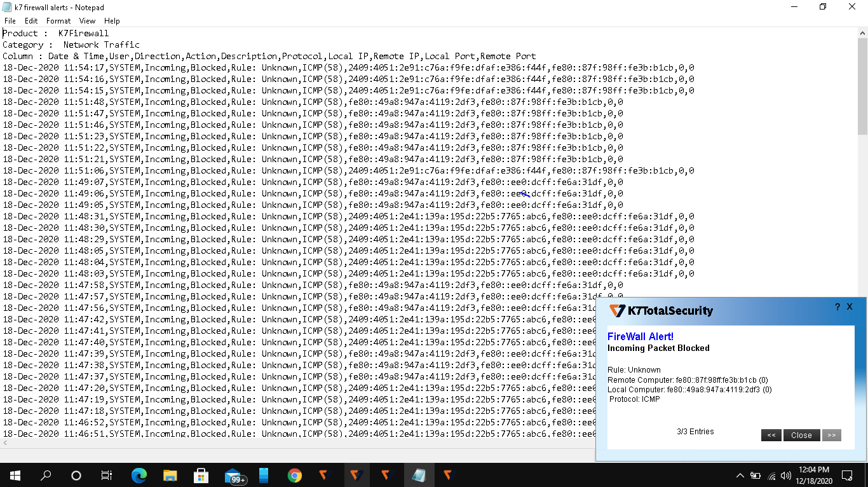Click the Notepad icon in title bar
This screenshot has height=487, width=868.
7,6
